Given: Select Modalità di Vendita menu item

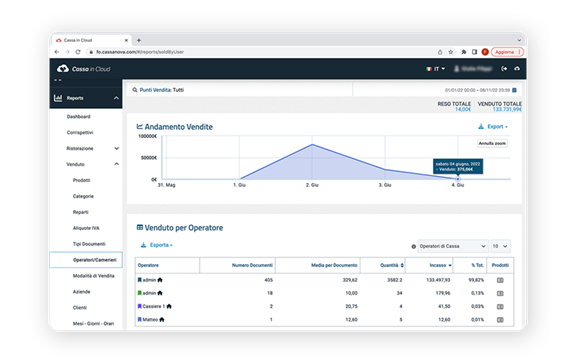Looking at the screenshot, I should pyautogui.click(x=93, y=276).
